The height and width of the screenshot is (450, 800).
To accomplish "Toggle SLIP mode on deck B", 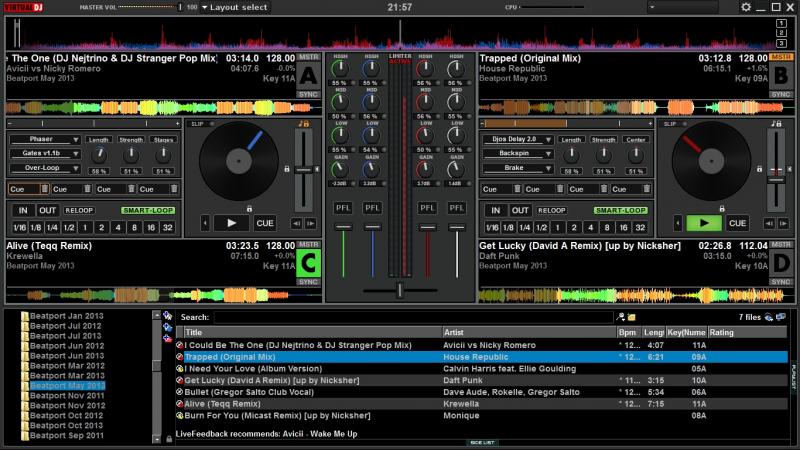I will point(674,124).
